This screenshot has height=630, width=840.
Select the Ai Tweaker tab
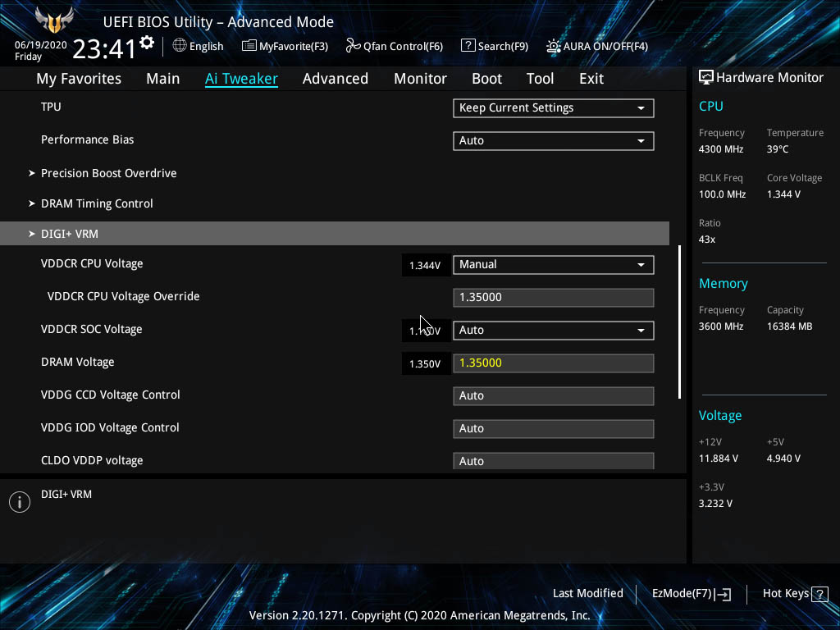(241, 79)
